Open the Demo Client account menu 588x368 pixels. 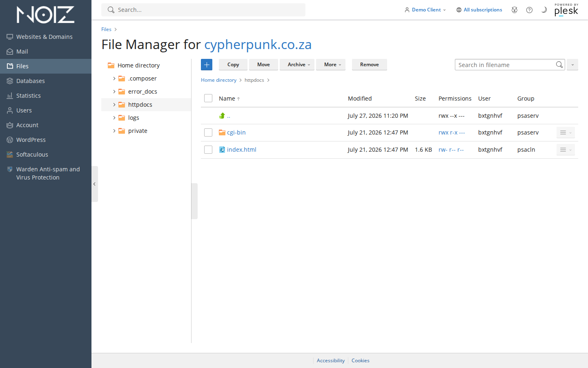pos(425,10)
